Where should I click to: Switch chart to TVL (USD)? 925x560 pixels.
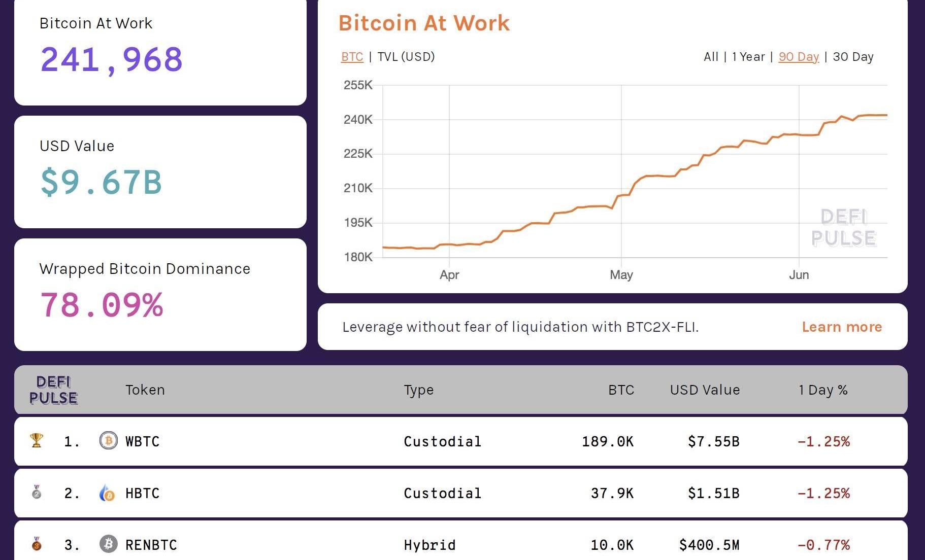[x=406, y=57]
